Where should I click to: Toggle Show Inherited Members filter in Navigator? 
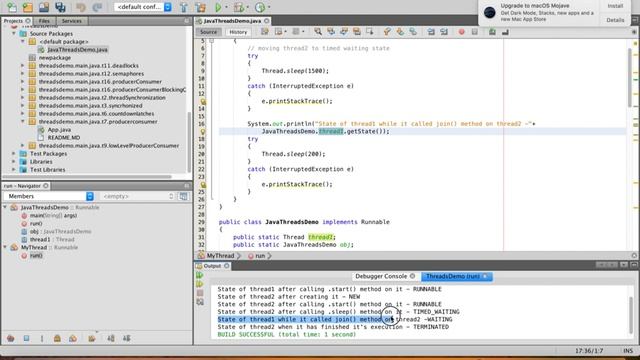pos(11,338)
